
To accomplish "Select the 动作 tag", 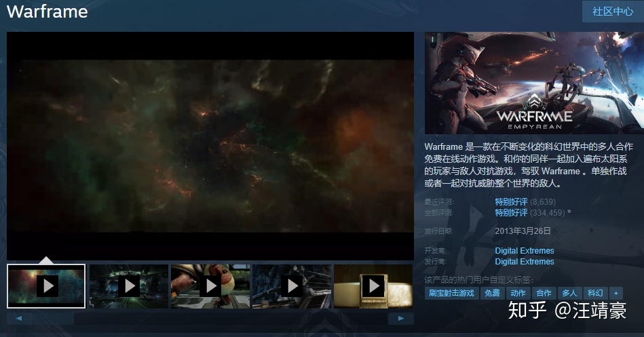I will pyautogui.click(x=518, y=293).
